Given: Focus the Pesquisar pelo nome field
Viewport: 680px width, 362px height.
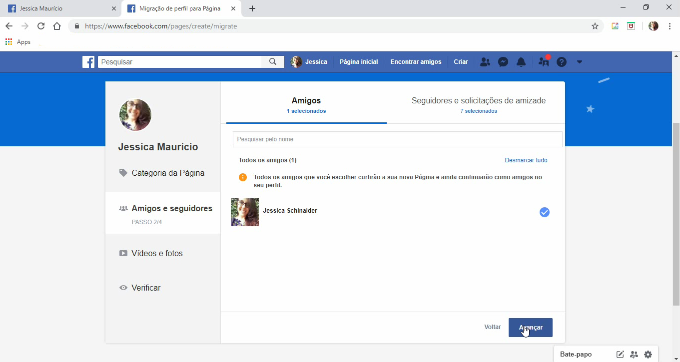Looking at the screenshot, I should [x=398, y=139].
